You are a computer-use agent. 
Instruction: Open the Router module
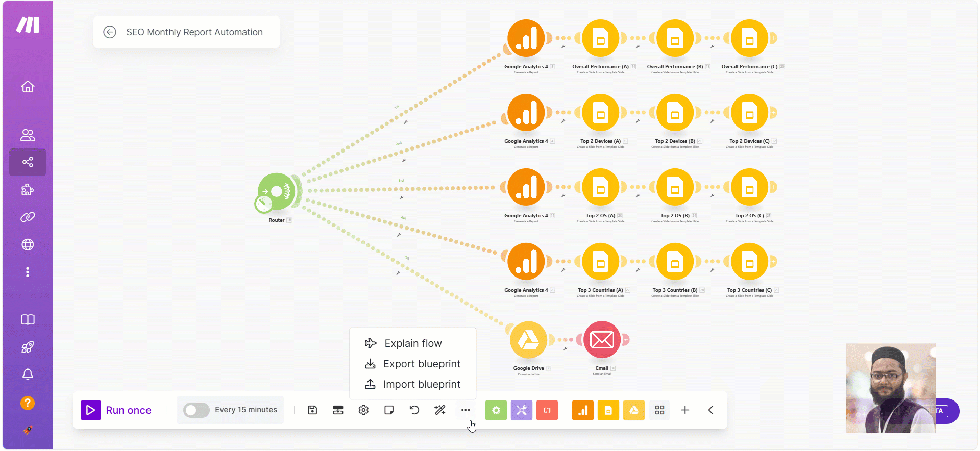point(277,192)
